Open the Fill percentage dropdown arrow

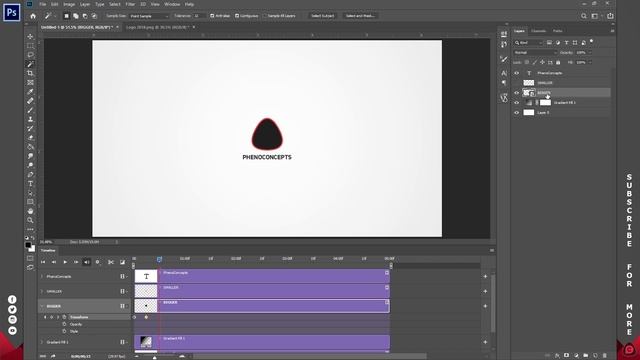coord(590,62)
